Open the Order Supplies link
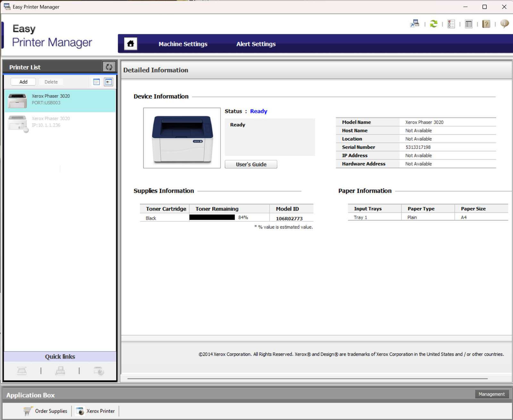This screenshot has width=513, height=420. [51, 411]
